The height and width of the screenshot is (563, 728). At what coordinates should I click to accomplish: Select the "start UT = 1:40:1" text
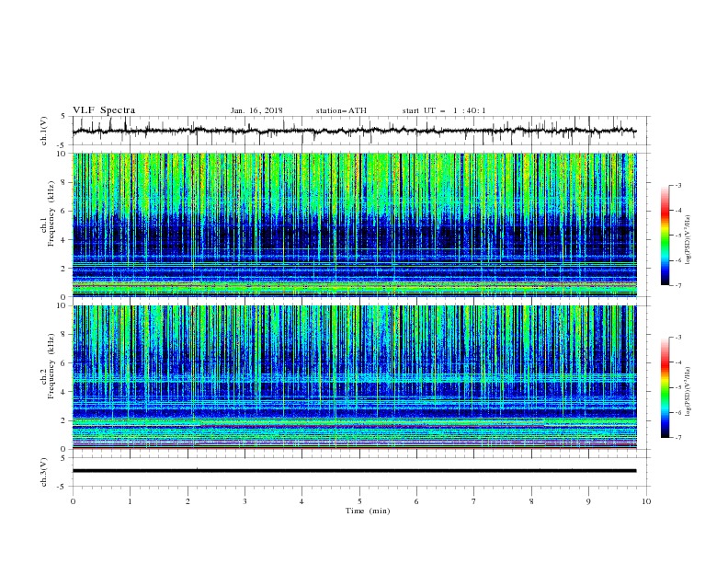(444, 110)
